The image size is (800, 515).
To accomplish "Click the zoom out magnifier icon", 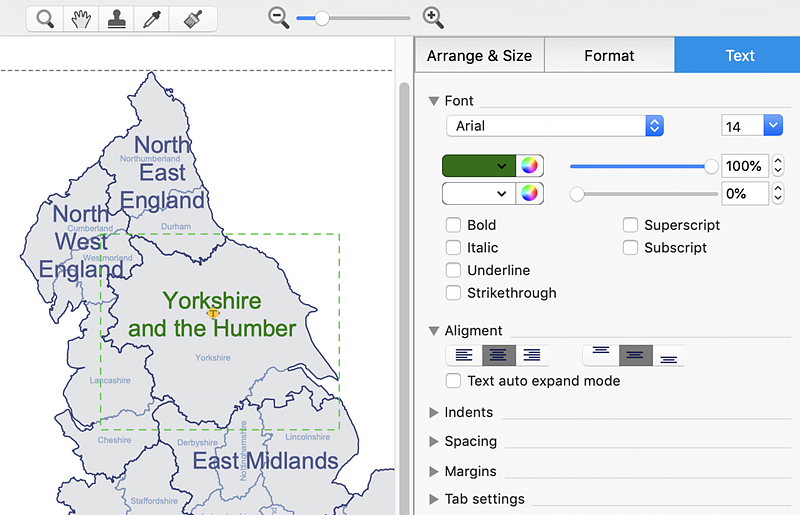I will [280, 18].
